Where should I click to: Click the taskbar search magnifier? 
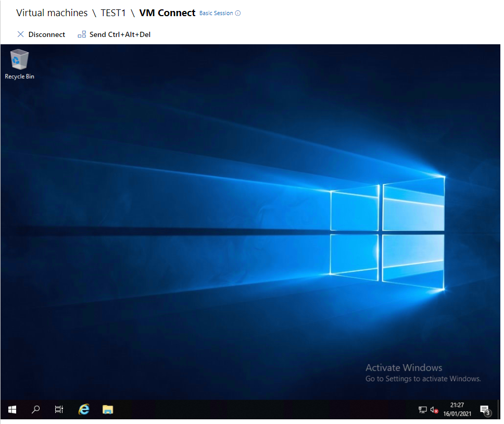pyautogui.click(x=35, y=409)
